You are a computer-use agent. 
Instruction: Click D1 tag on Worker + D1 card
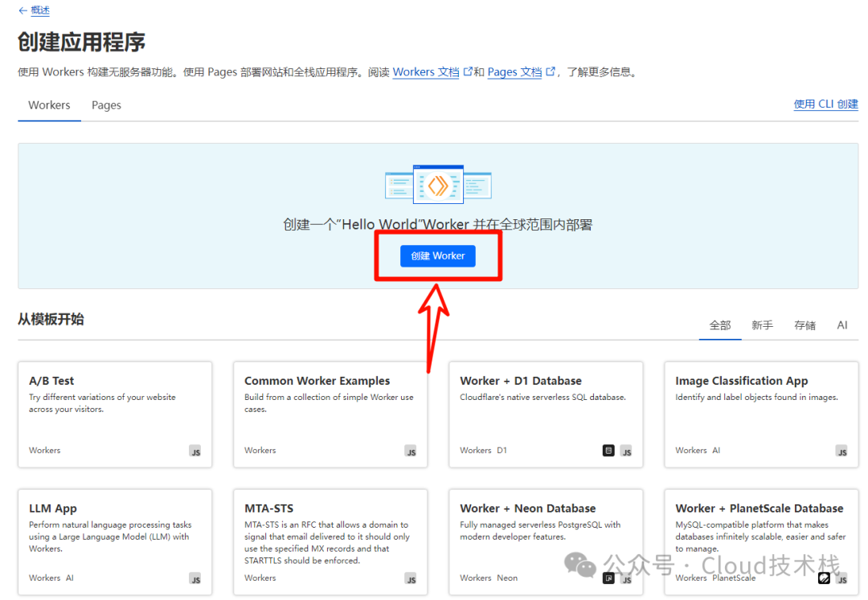coord(502,450)
